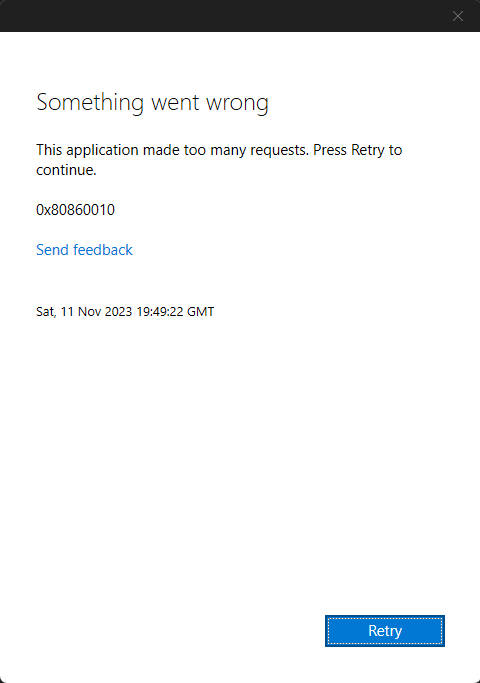Close the error dialog with X
The width and height of the screenshot is (480, 683).
(x=458, y=16)
